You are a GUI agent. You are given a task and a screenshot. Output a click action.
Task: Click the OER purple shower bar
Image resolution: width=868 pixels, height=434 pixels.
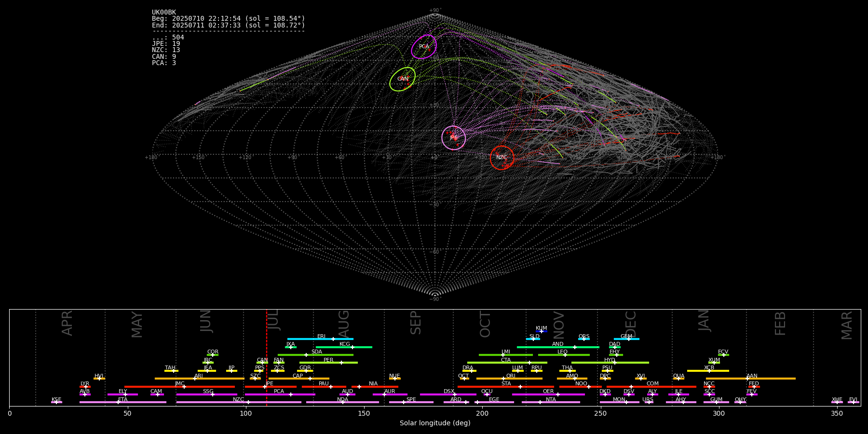[548, 394]
